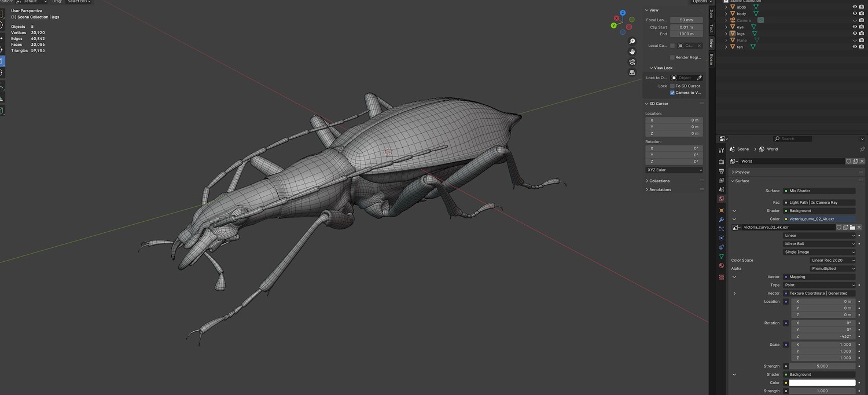Toggle render visibility camera icon for ten

tap(862, 47)
